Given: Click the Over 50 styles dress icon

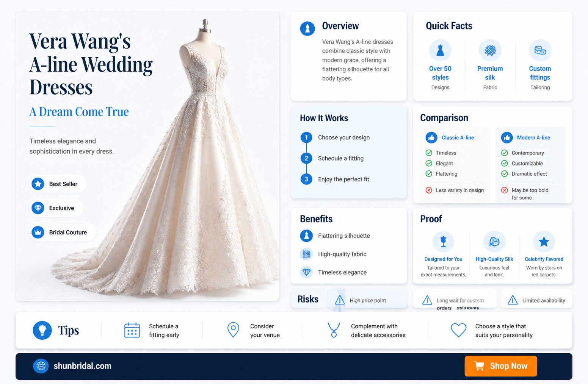Looking at the screenshot, I should 440,50.
